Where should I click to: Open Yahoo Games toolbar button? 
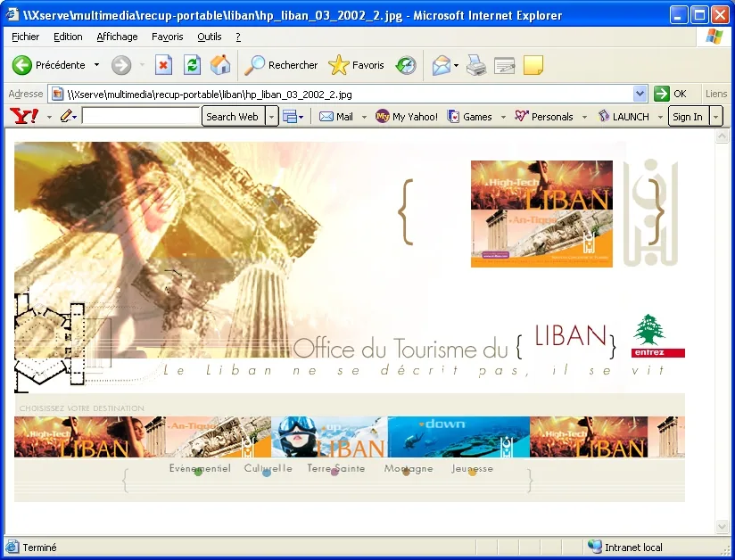tap(470, 117)
